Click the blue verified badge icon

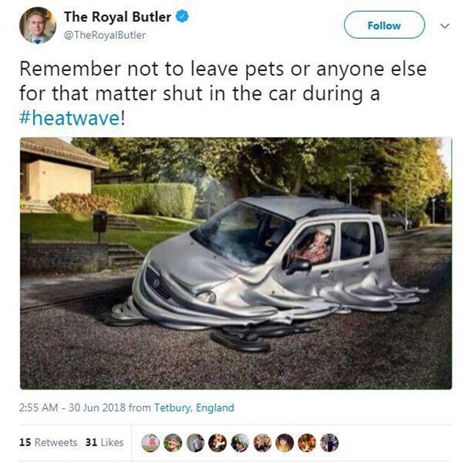tap(182, 17)
